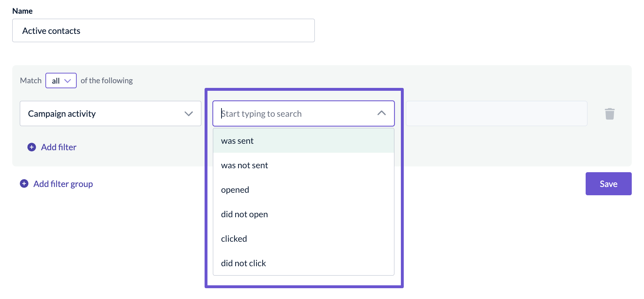
Task: Open the Campaign activity dropdown
Action: pos(111,113)
